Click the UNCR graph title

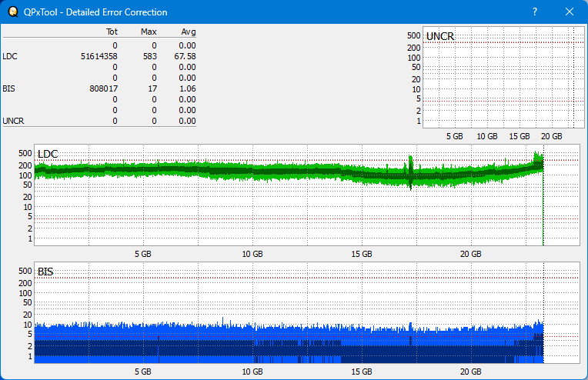(440, 36)
